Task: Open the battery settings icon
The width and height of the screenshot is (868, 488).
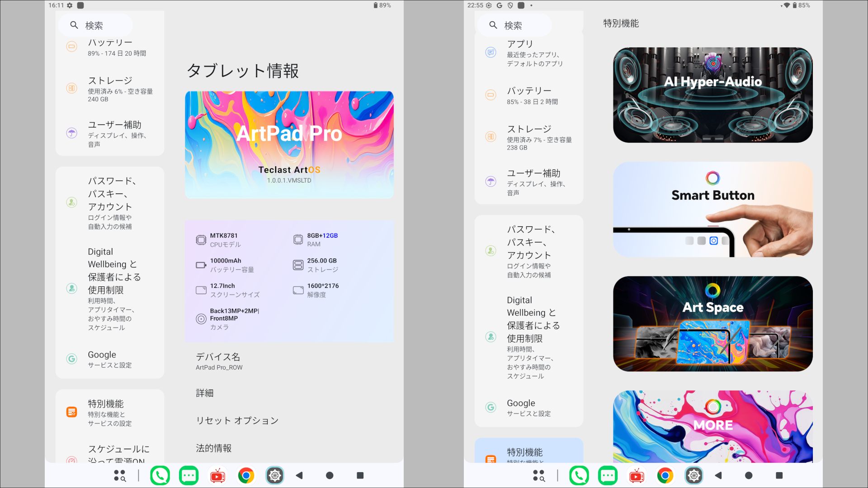Action: point(71,47)
